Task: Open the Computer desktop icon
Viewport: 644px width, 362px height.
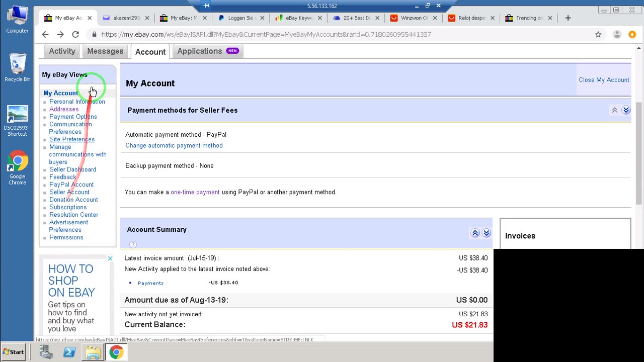Action: pyautogui.click(x=17, y=20)
